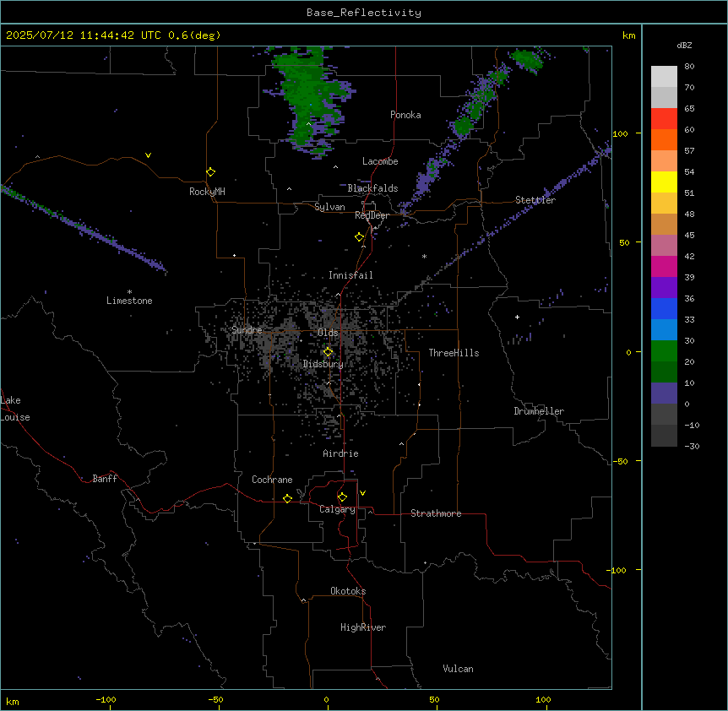The height and width of the screenshot is (711, 728).
Task: Click the ThreeHills label
Action: 454,353
